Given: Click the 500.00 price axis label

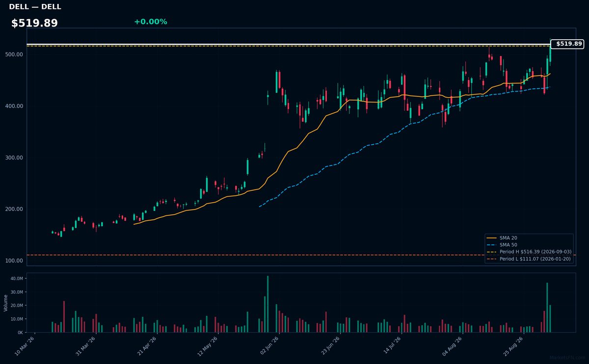Looking at the screenshot, I should click(15, 54).
